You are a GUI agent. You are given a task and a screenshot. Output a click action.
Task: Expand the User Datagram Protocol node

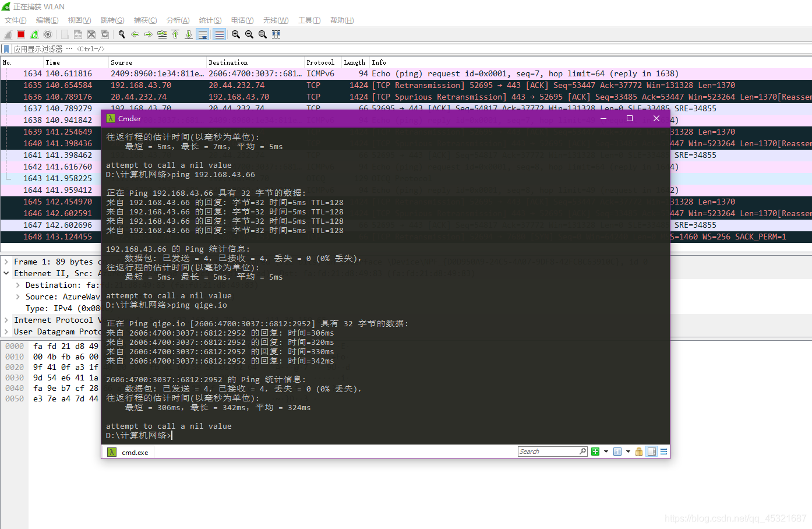6,331
